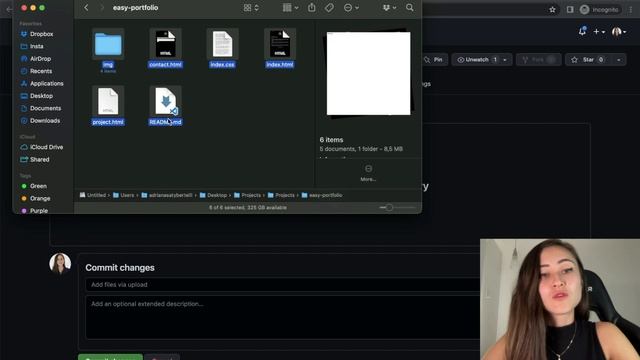Click the commit message input field
640x360 pixels.
coord(282,284)
